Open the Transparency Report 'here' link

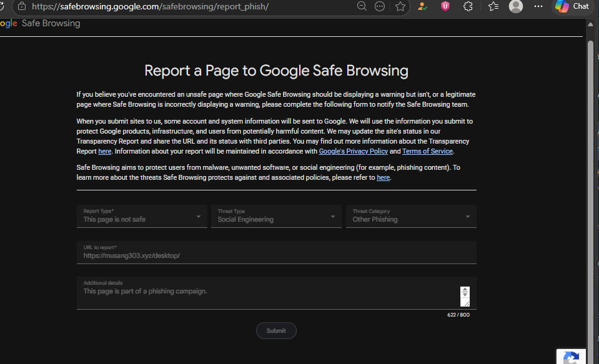tap(105, 151)
